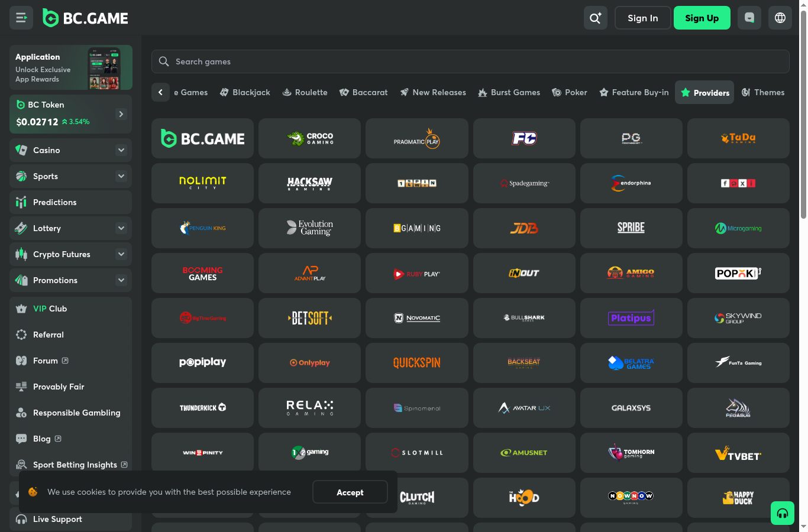Viewport: 808px width, 532px height.
Task: Open the Spadegaming provider tile
Action: [524, 183]
